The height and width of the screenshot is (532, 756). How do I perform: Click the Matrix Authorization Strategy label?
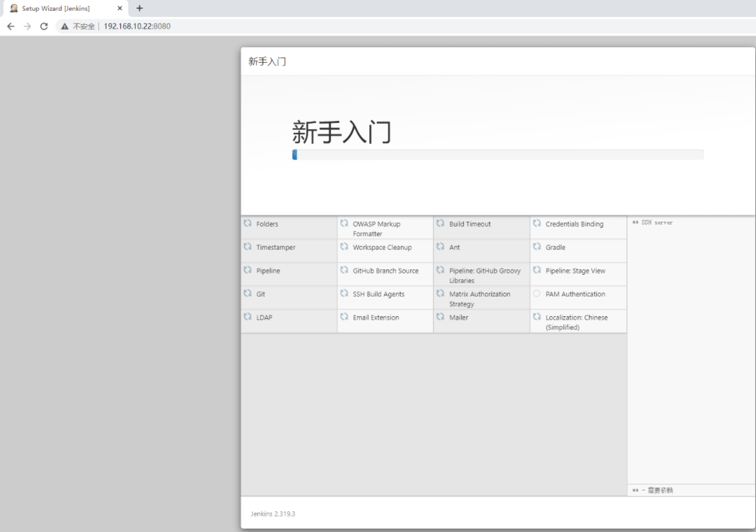point(480,299)
